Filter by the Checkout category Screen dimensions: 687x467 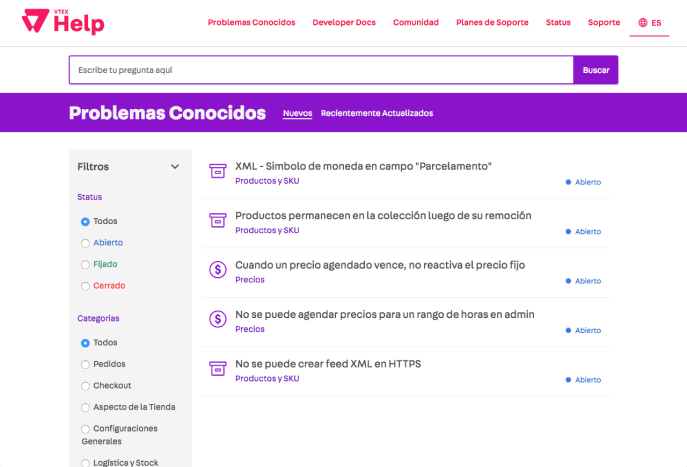click(85, 386)
